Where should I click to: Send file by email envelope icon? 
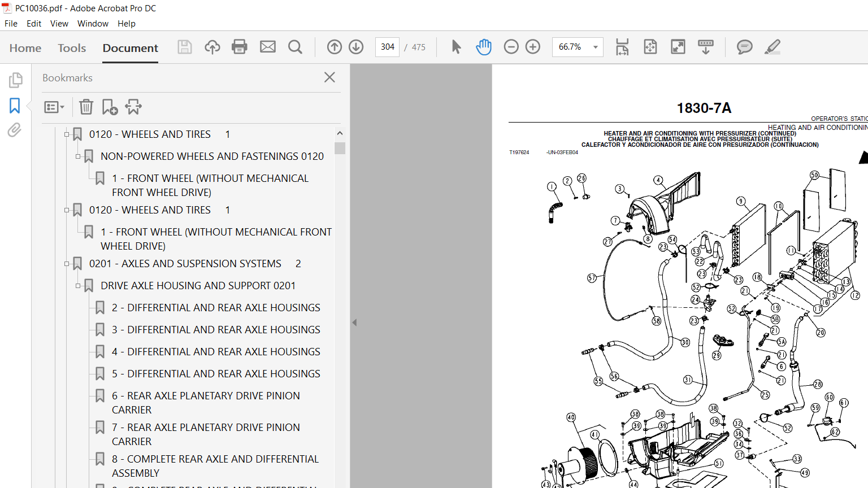click(x=268, y=47)
